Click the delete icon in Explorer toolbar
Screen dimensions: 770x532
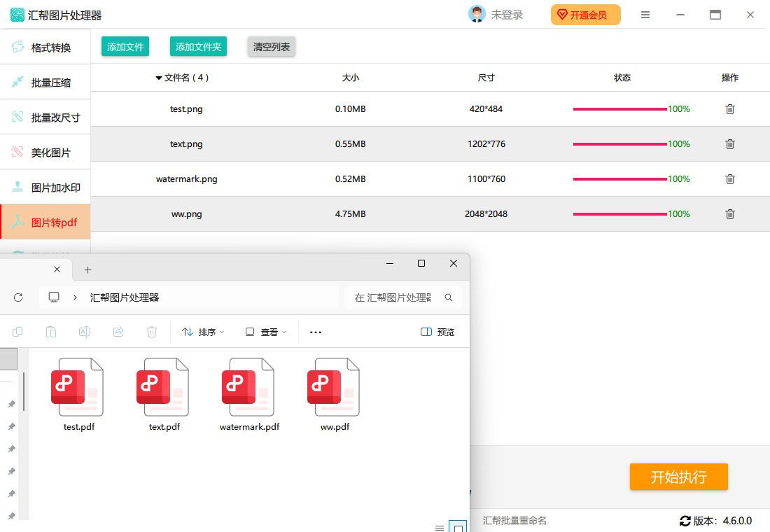click(x=152, y=332)
